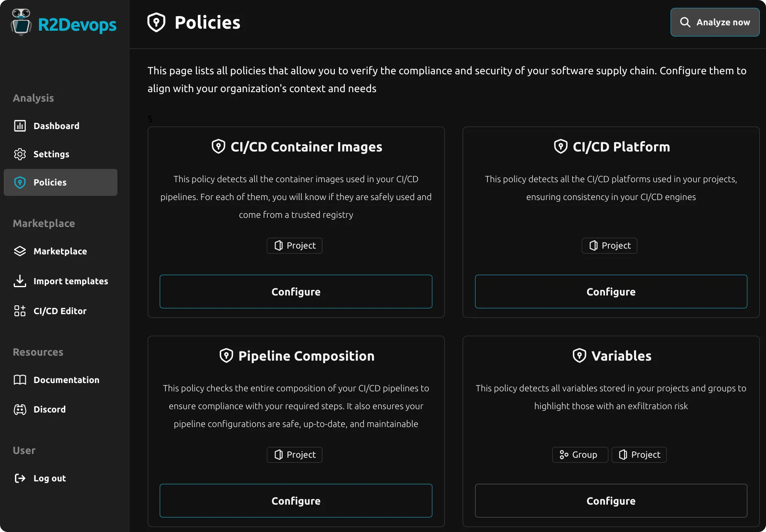The height and width of the screenshot is (532, 766).
Task: Open Discord via its mascot icon
Action: 20,409
